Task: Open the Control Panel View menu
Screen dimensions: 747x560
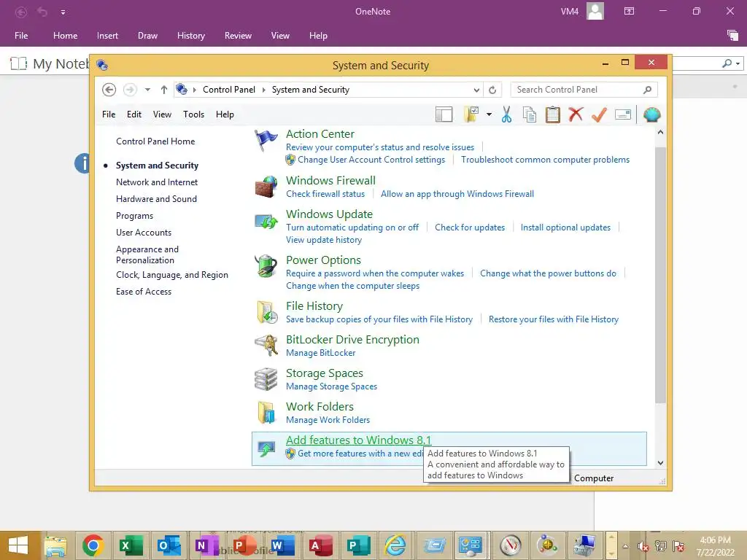Action: [162, 114]
